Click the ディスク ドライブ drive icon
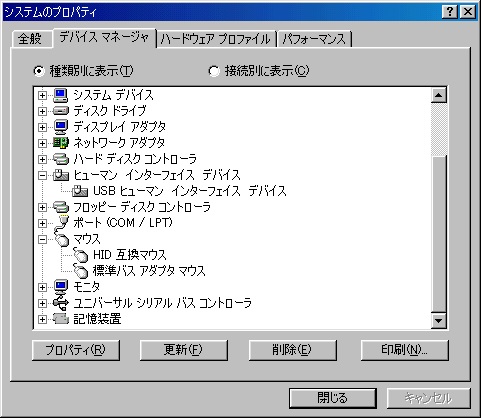This screenshot has height=418, width=481. [x=61, y=111]
